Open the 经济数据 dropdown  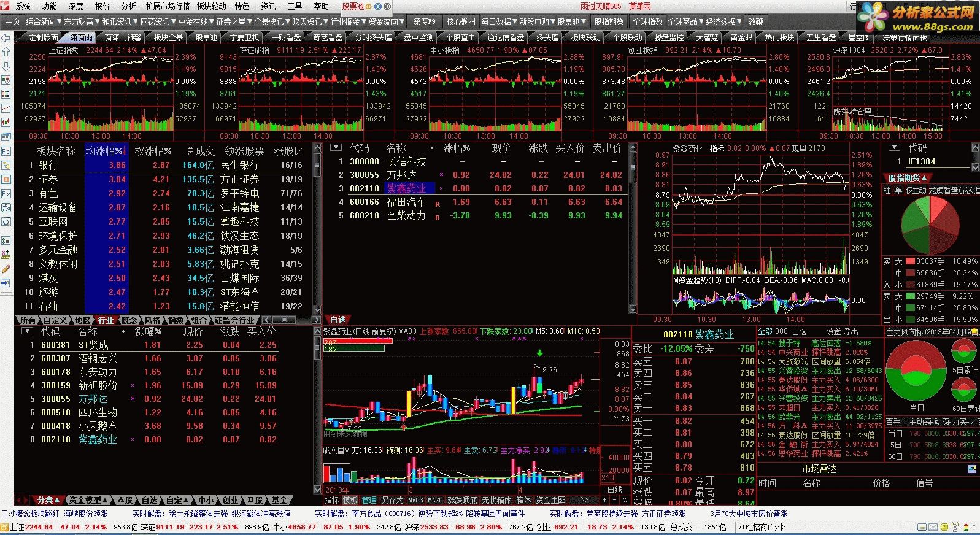point(723,21)
